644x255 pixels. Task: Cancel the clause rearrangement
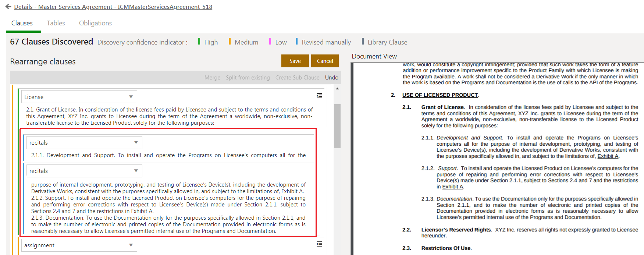coord(325,61)
